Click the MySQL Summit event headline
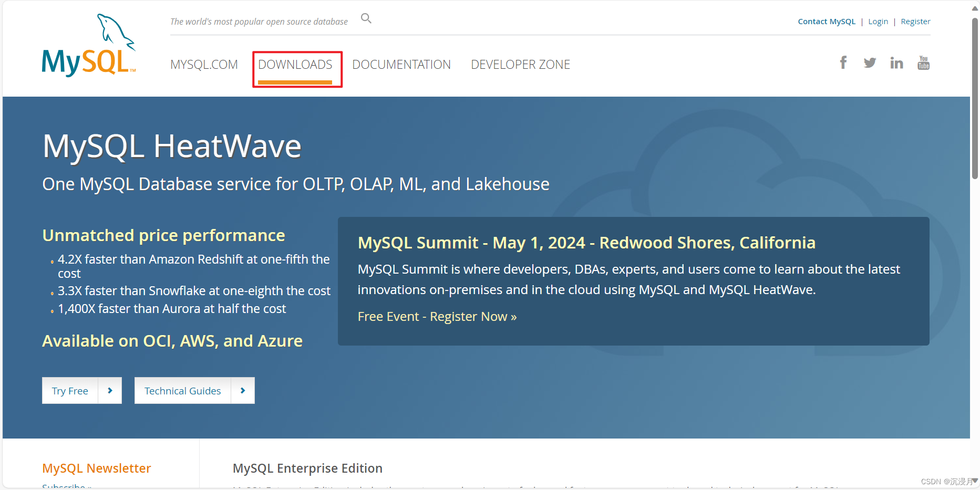Image resolution: width=980 pixels, height=490 pixels. tap(586, 243)
